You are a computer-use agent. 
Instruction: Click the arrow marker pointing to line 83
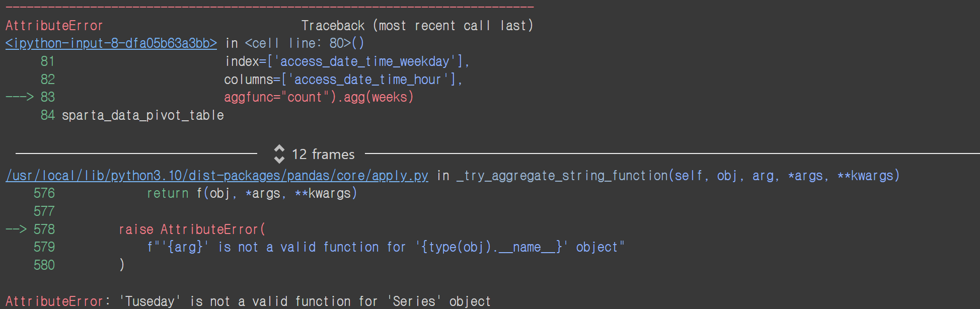[20, 97]
